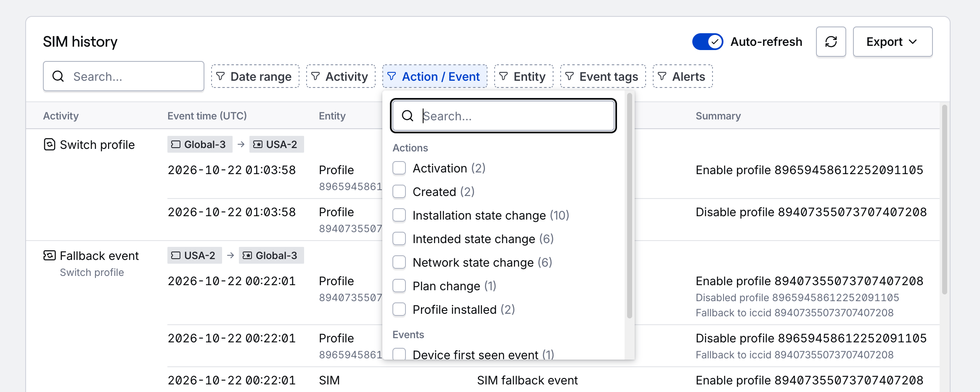This screenshot has width=980, height=392.
Task: Click 'Disabled profile 8965945861225209​1105' note
Action: [x=797, y=297]
